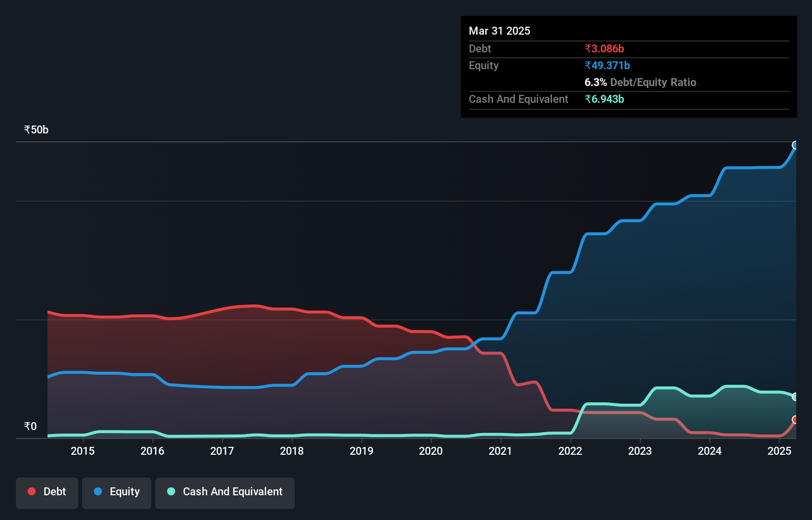Toggle the Cash And Equivalent series visibility

click(x=225, y=491)
